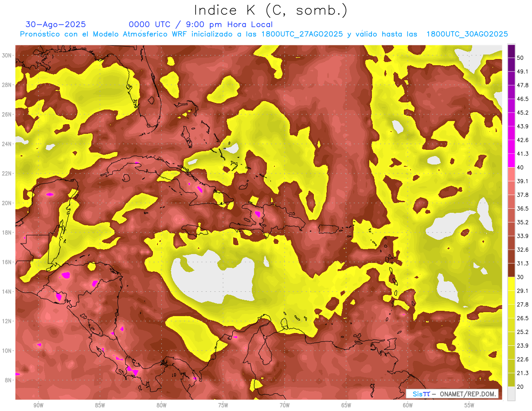This screenshot has height=411, width=532.
Task: Click the 26N latitude axis label
Action: point(7,114)
